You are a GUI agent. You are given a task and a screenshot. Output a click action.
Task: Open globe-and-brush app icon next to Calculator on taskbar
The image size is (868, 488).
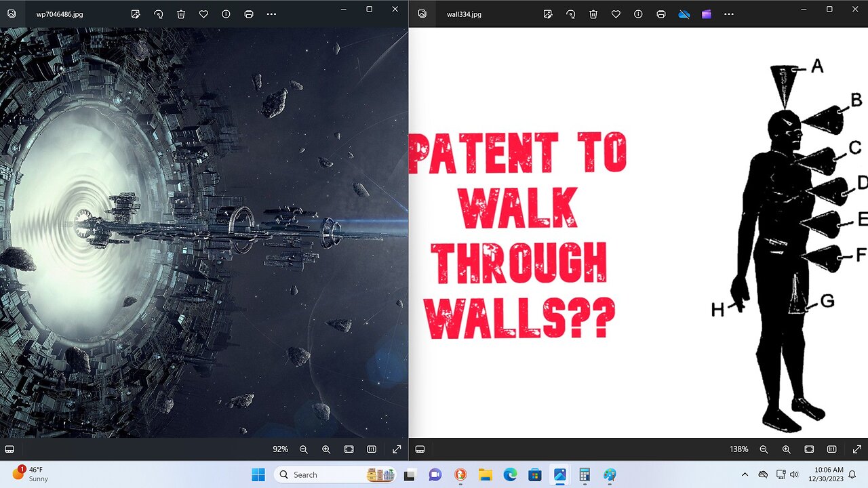tap(610, 474)
